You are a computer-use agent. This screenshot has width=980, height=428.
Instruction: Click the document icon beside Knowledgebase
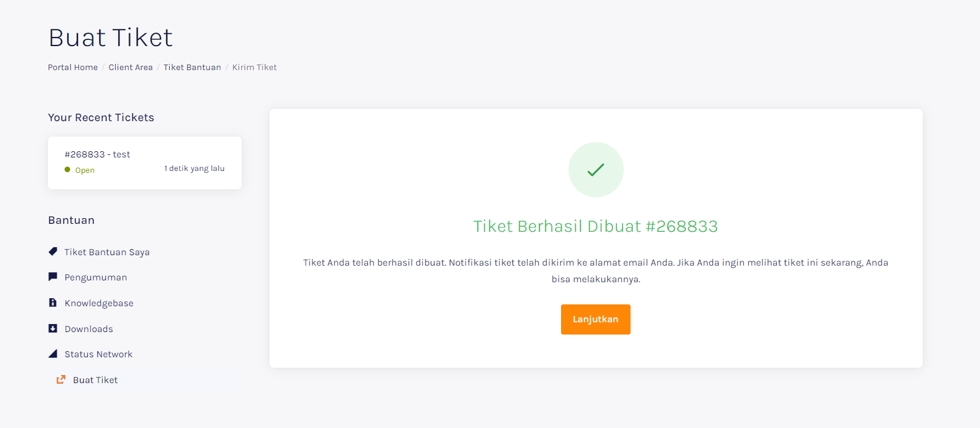click(53, 303)
